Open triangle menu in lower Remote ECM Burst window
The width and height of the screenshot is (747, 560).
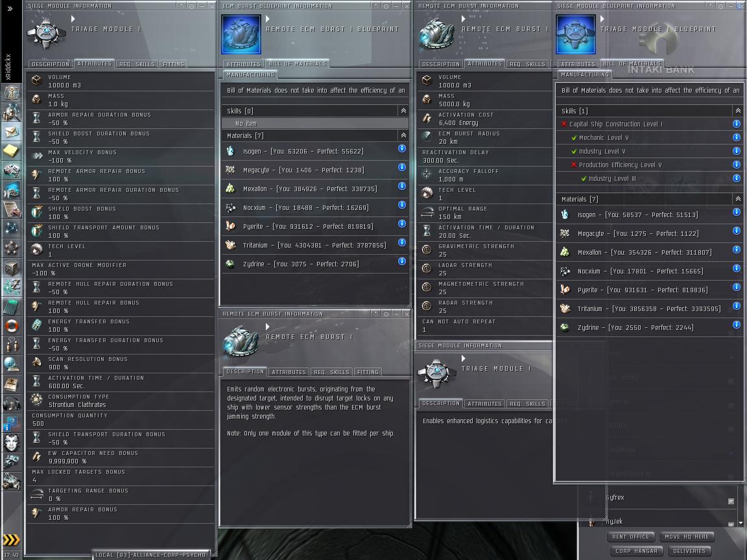[268, 327]
